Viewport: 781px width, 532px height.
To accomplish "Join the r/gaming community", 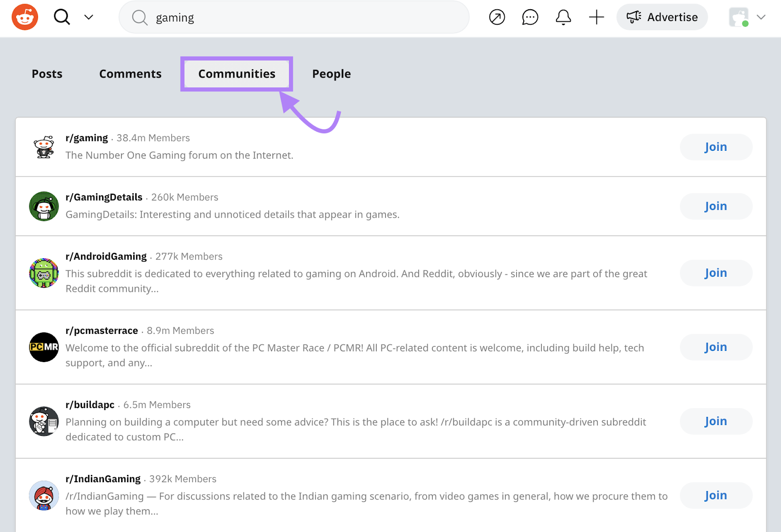I will coord(716,147).
